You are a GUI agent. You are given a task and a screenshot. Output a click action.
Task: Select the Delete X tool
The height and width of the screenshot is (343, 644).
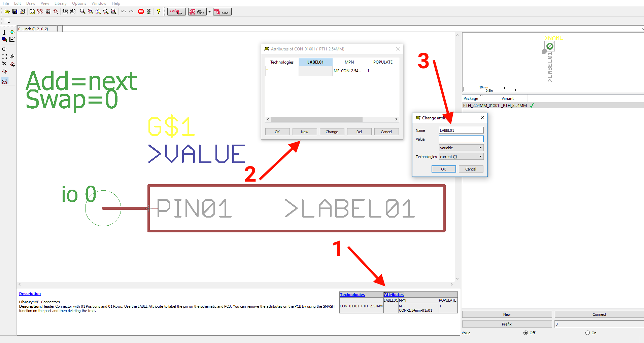[x=4, y=64]
